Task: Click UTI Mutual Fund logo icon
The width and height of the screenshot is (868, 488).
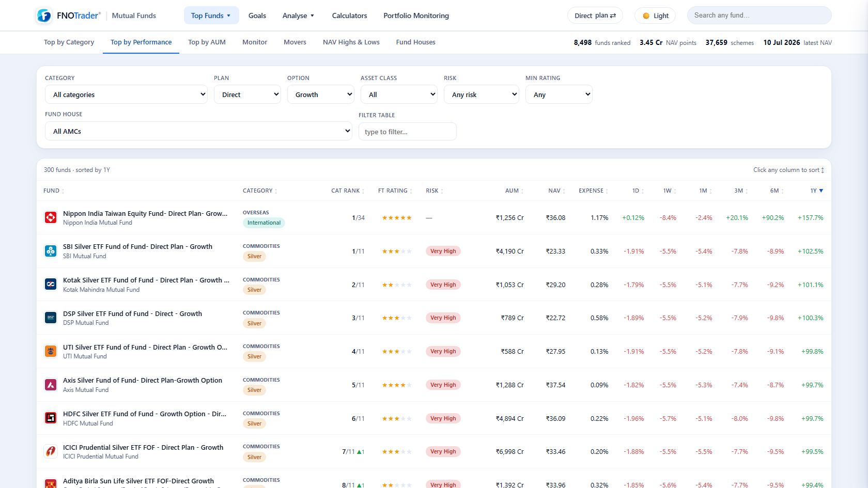Action: (51, 351)
